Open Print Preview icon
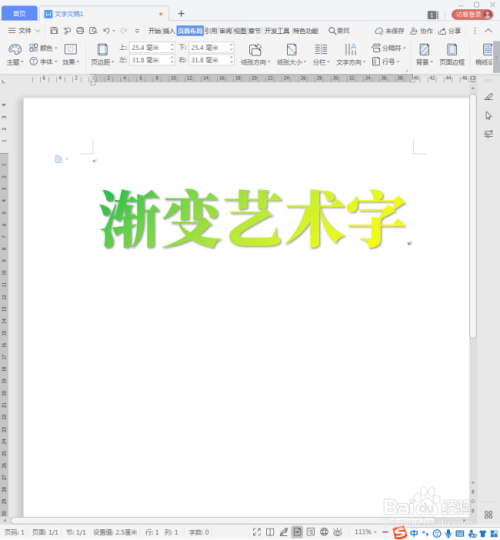 point(93,31)
